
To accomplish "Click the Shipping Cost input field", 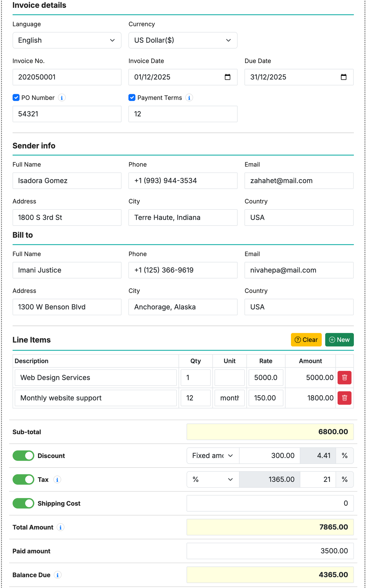I will click(270, 503).
